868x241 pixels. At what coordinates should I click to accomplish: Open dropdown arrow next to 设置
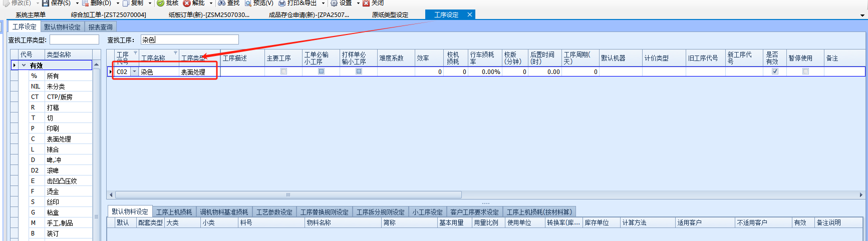(358, 3)
